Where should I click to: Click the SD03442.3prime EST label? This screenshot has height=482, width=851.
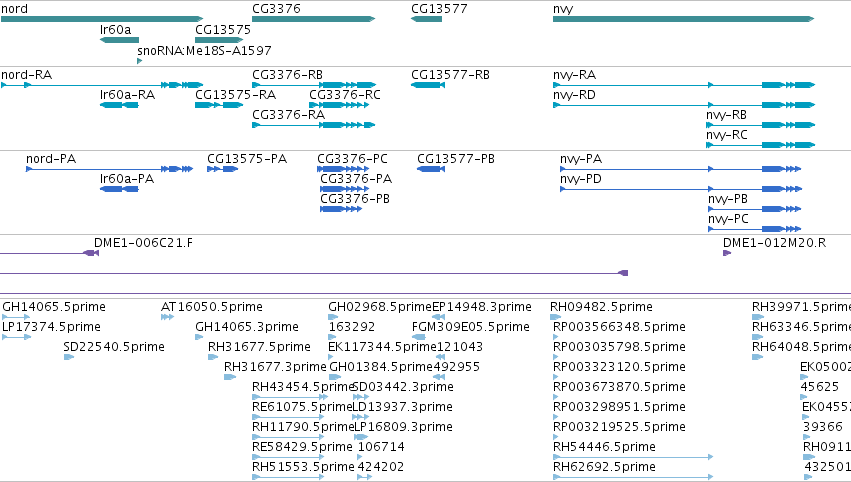pyautogui.click(x=403, y=388)
